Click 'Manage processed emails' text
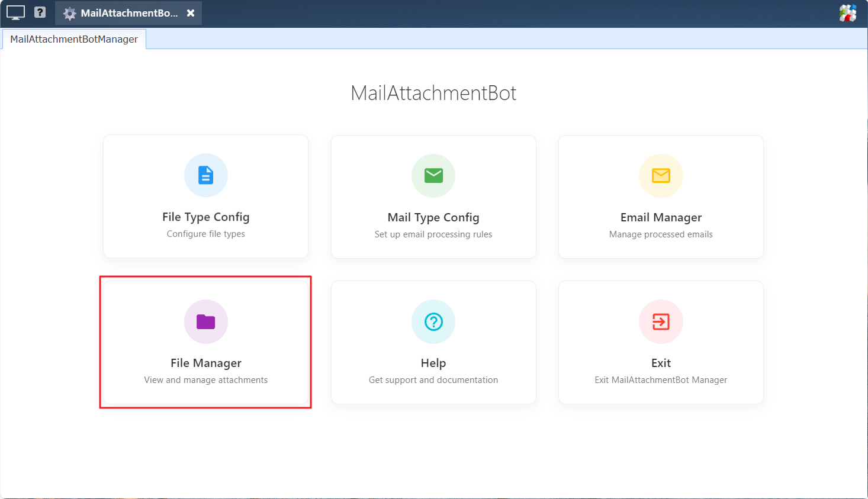 pyautogui.click(x=661, y=234)
